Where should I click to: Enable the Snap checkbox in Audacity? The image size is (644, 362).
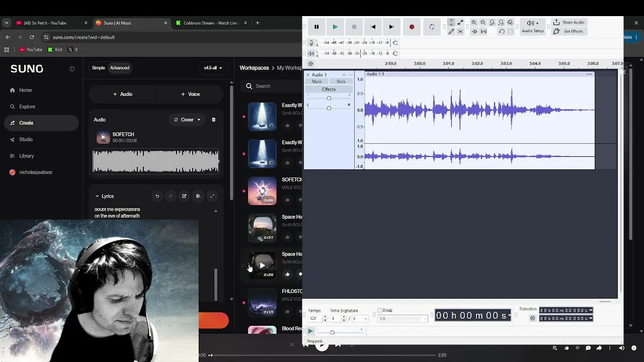[x=380, y=310]
